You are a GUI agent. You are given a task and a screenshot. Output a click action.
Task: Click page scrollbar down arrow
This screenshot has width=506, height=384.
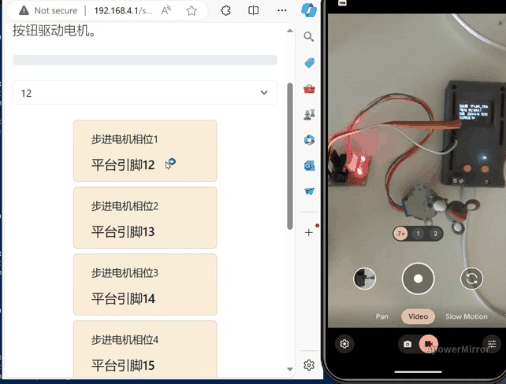click(x=290, y=369)
